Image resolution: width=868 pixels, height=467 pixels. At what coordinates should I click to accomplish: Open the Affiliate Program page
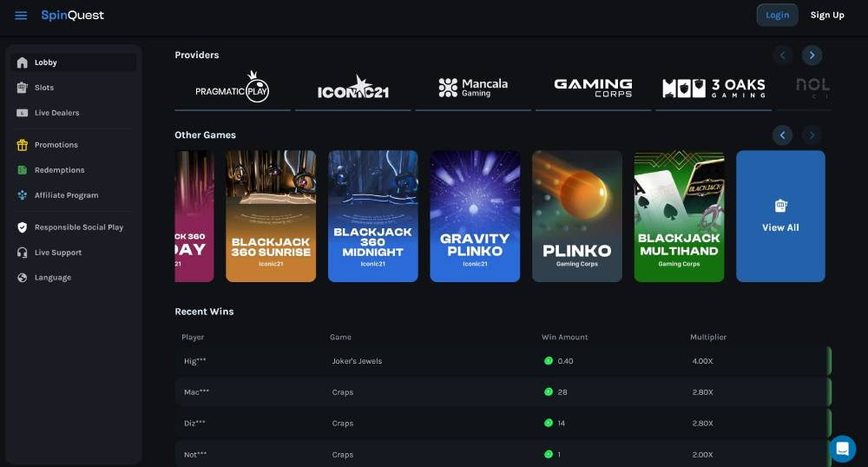pyautogui.click(x=74, y=195)
